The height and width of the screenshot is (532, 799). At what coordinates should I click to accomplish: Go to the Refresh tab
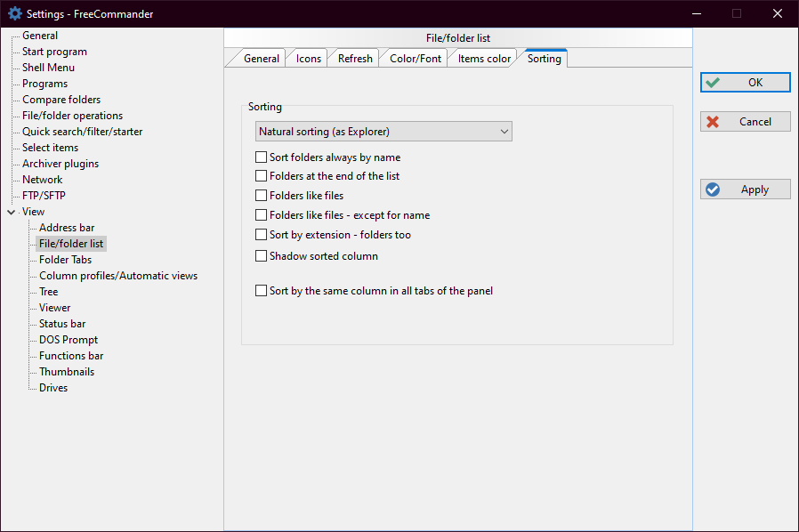[x=355, y=59]
